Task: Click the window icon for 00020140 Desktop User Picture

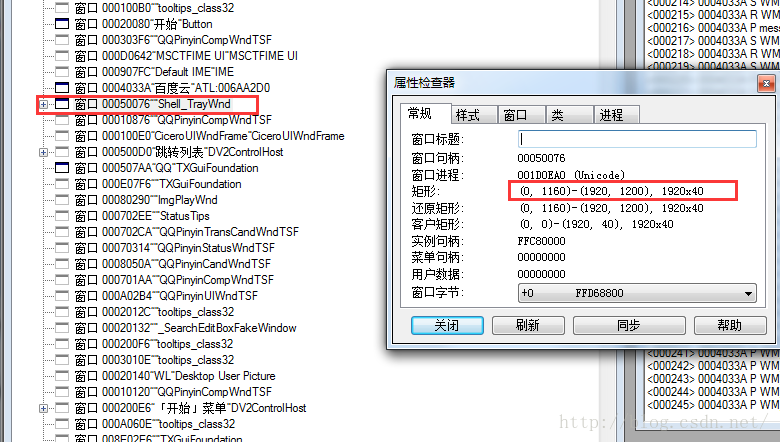Action: coord(62,376)
